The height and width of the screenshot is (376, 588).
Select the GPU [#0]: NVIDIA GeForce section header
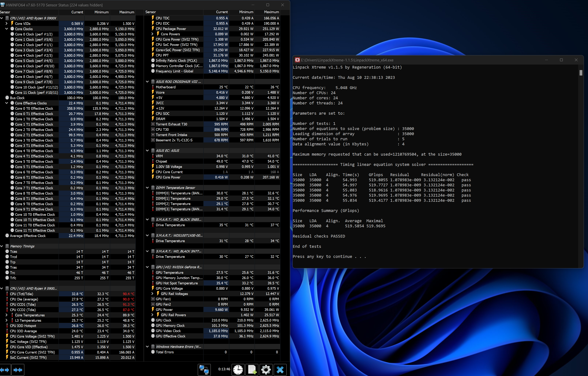(212, 267)
